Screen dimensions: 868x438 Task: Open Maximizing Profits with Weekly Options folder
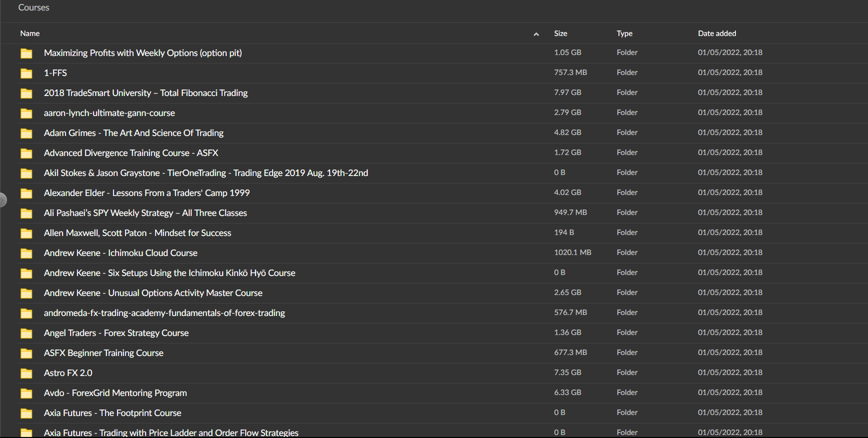[143, 53]
